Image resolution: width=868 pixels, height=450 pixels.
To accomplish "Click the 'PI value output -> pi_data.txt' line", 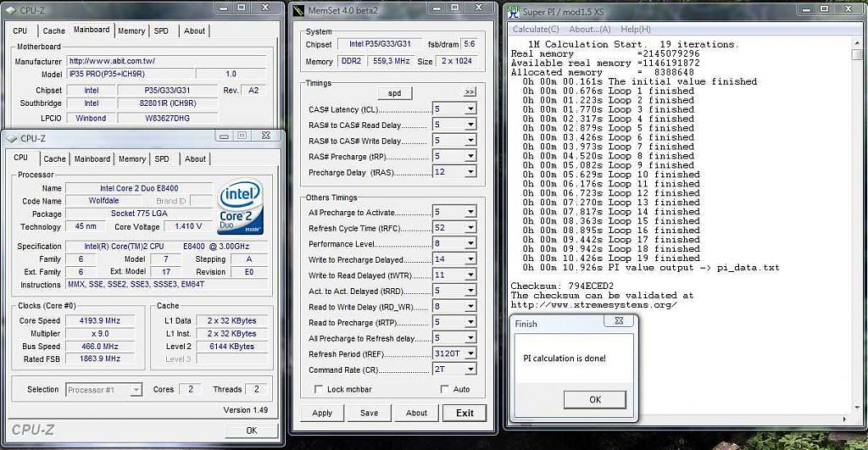I will click(650, 268).
